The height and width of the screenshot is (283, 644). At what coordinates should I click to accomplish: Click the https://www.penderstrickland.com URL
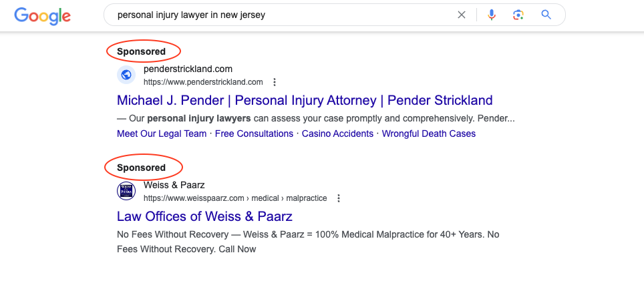[x=203, y=82]
